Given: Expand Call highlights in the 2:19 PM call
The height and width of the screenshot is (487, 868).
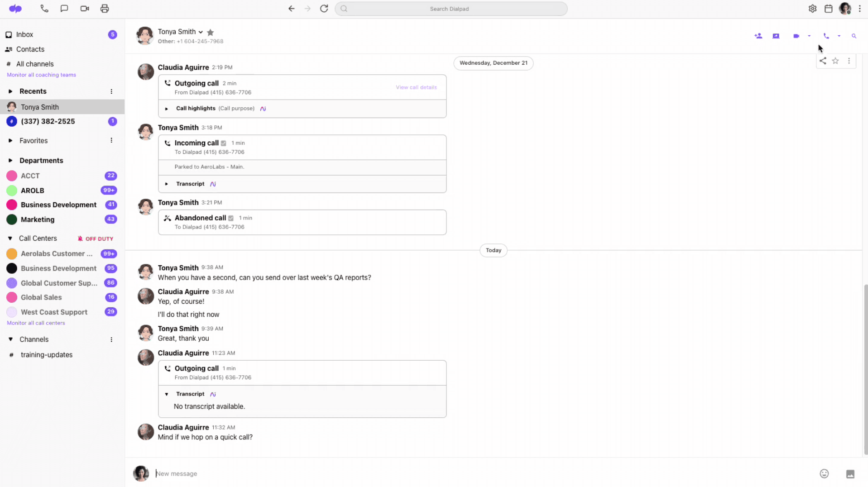Looking at the screenshot, I should point(167,109).
